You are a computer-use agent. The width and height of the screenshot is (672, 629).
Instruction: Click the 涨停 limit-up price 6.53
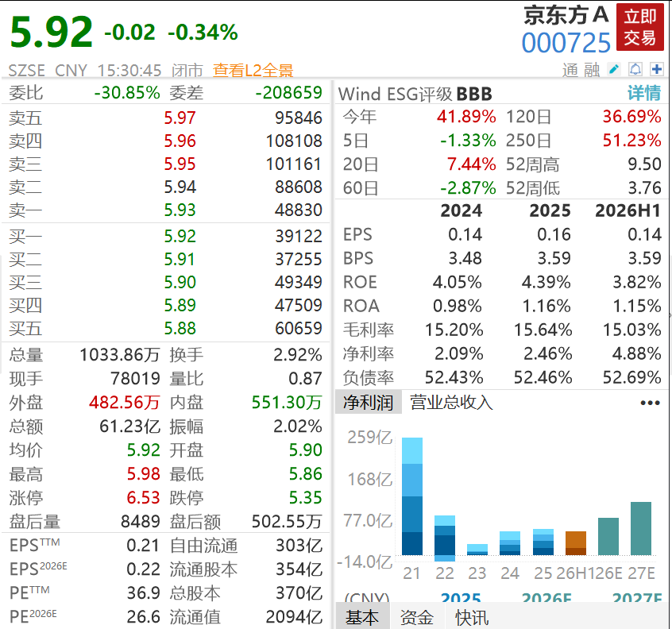[143, 498]
